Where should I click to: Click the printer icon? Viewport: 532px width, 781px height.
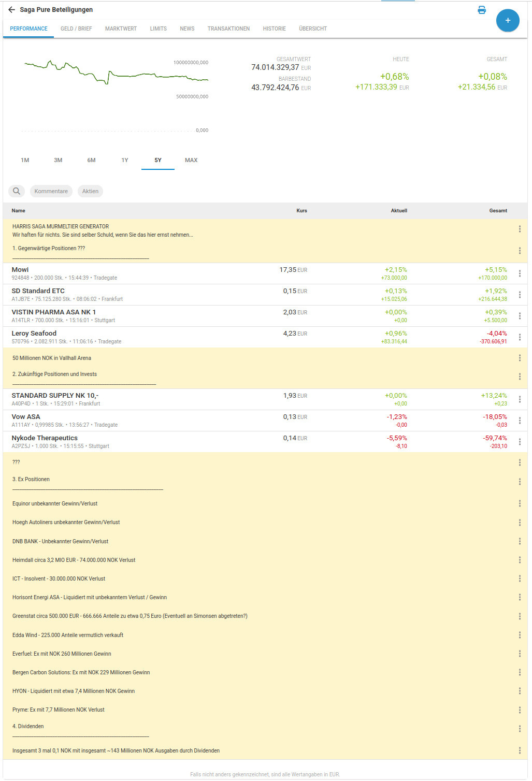pos(482,10)
